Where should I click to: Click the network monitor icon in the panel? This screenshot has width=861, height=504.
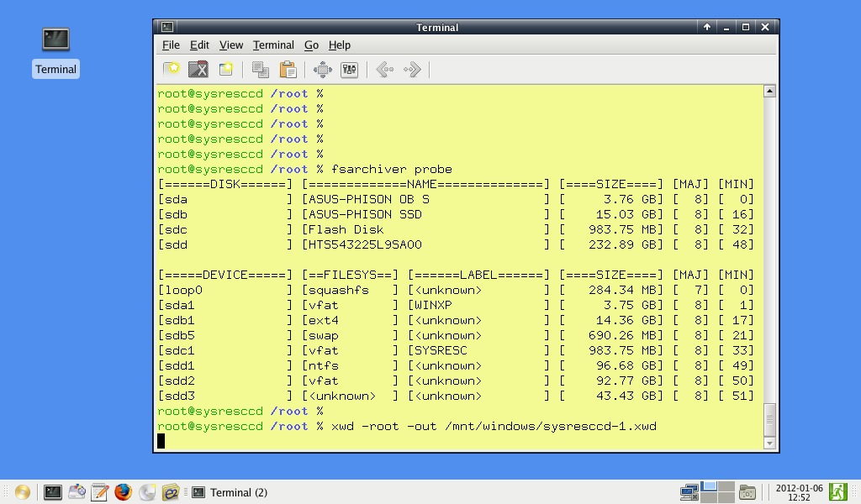coord(689,492)
